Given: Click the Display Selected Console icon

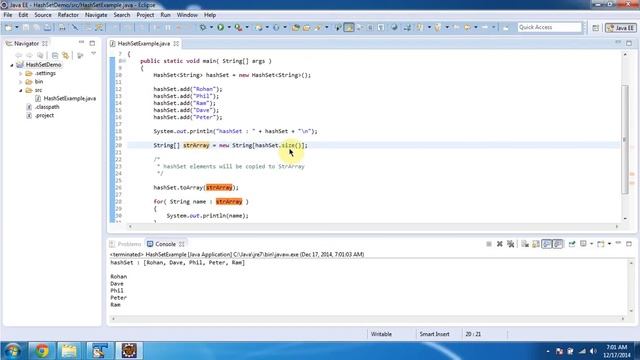Looking at the screenshot, I should point(584,244).
